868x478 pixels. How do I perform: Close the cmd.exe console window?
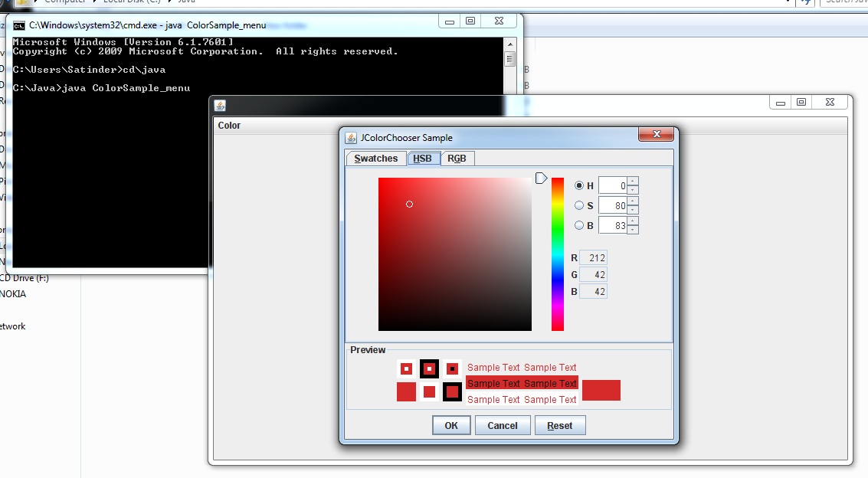point(499,21)
